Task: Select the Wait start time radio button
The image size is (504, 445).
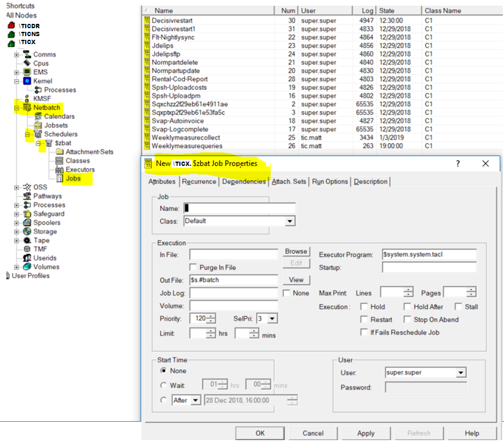Action: click(x=163, y=385)
